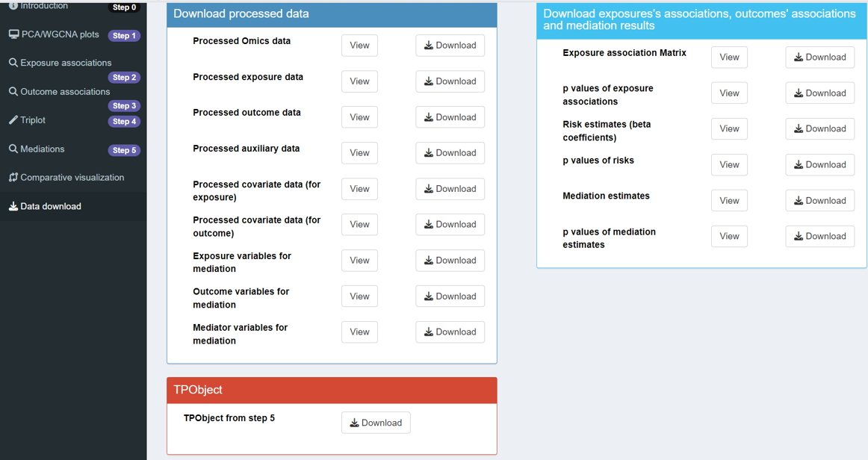The height and width of the screenshot is (460, 868).
Task: View p values of risks
Action: 729,165
